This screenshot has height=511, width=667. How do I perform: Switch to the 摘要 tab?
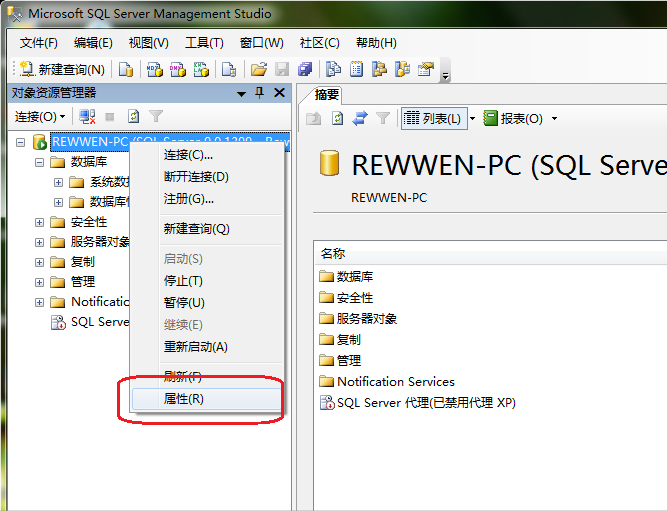click(326, 94)
